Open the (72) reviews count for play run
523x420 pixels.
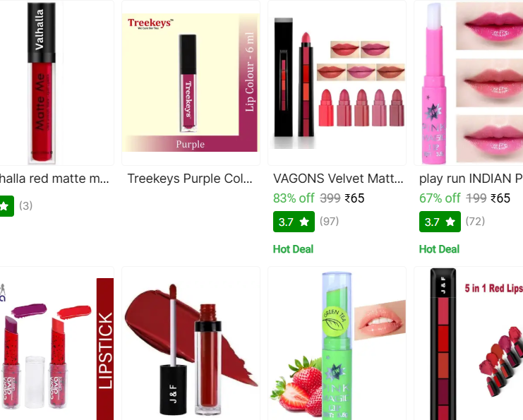[475, 221]
